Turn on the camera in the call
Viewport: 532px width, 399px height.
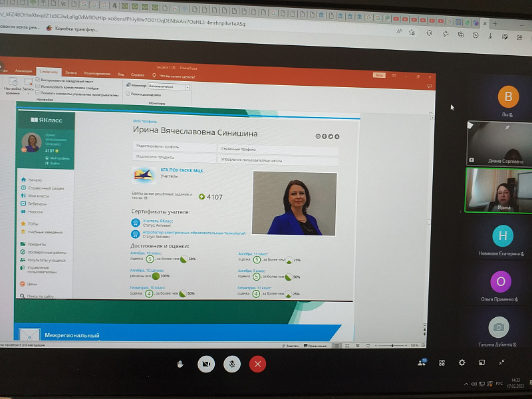tap(206, 364)
